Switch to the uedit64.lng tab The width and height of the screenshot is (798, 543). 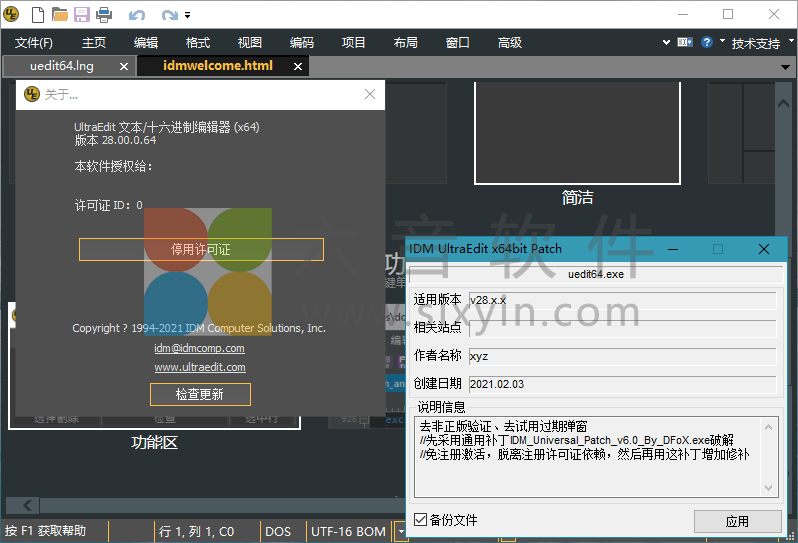(x=62, y=66)
